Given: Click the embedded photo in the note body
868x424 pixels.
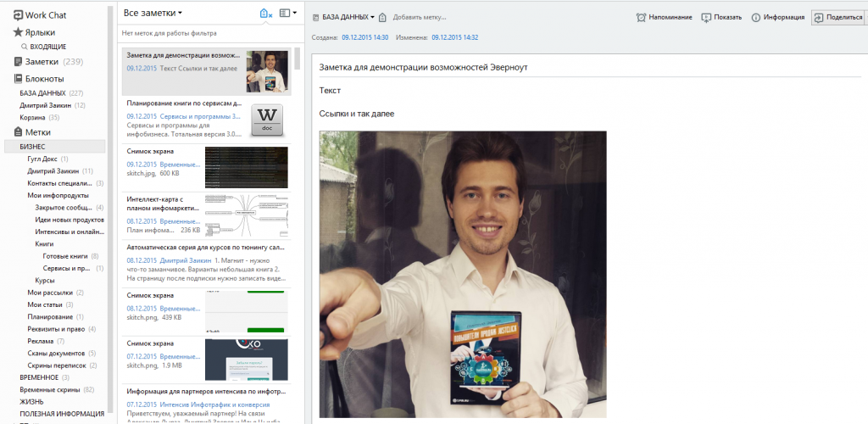Looking at the screenshot, I should point(463,274).
